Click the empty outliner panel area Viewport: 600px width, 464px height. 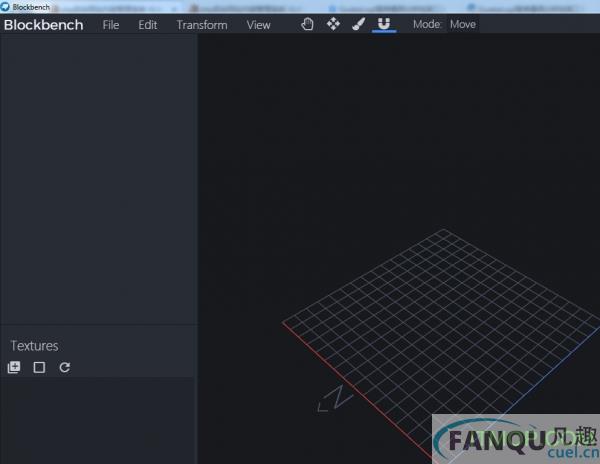point(98,180)
